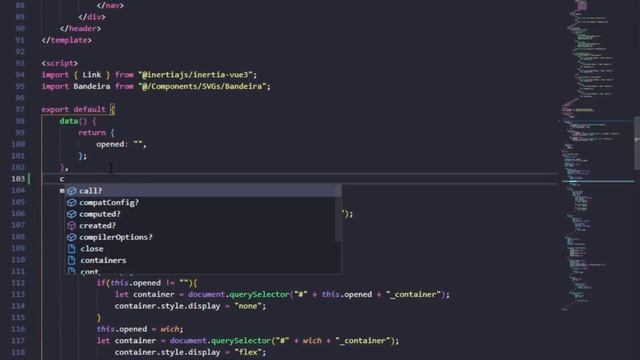Click 'querySelector' on line 117

point(241,340)
